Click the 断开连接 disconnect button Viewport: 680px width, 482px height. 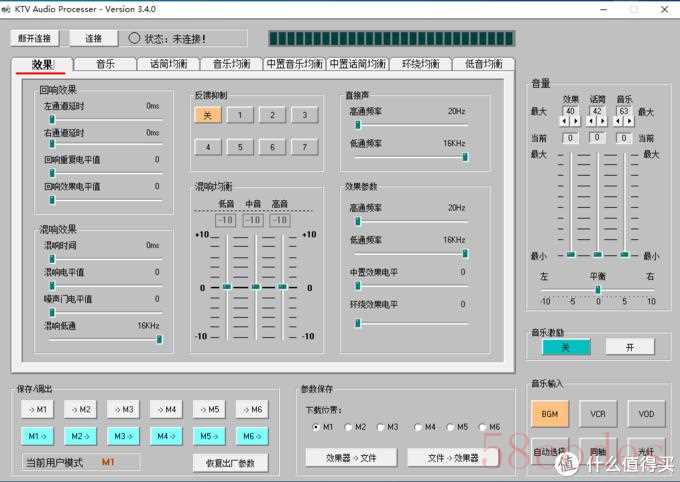tap(35, 38)
